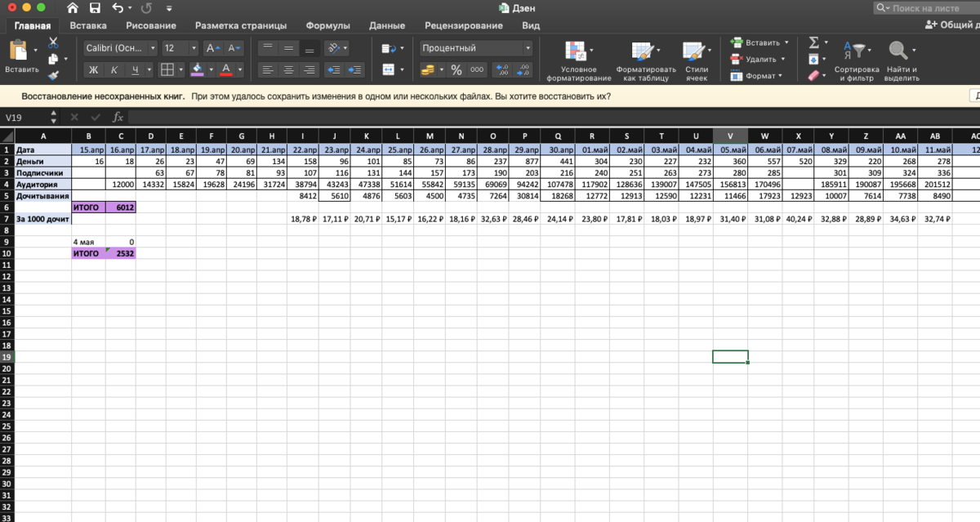Click the Clear eraser icon
This screenshot has width=980, height=522.
pyautogui.click(x=813, y=75)
